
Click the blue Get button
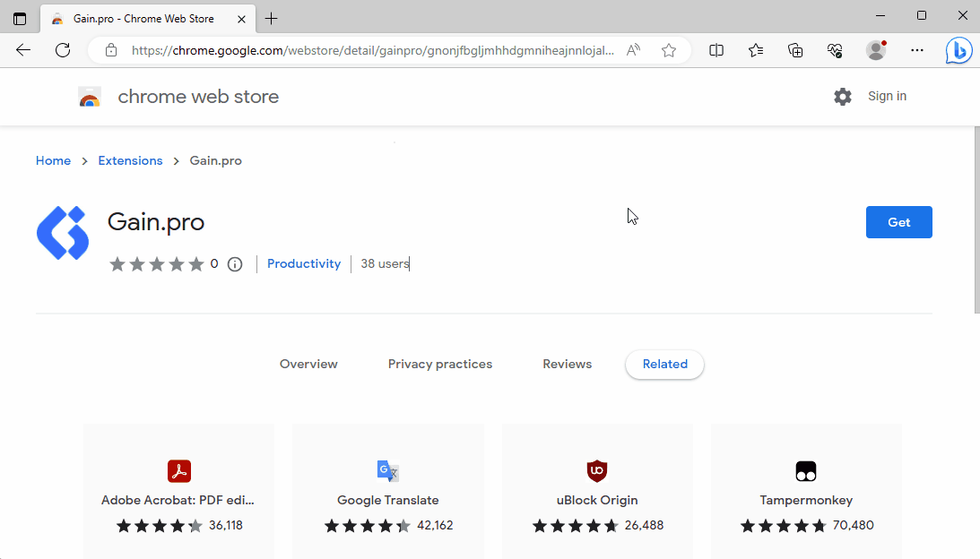898,222
